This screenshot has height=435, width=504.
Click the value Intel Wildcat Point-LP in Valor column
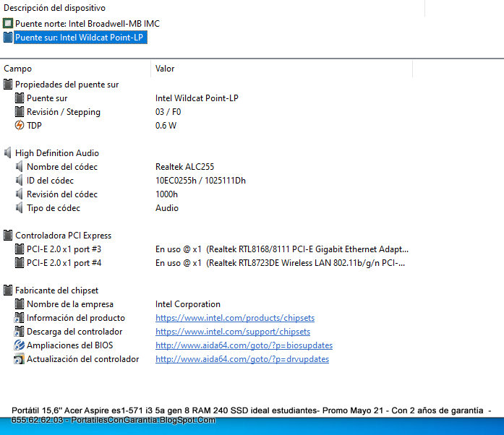197,98
